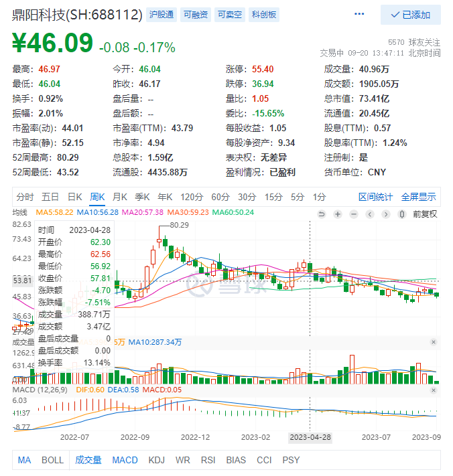Click the 已添加 watchlist button
Viewport: 453px width, 476px height.
click(x=411, y=15)
